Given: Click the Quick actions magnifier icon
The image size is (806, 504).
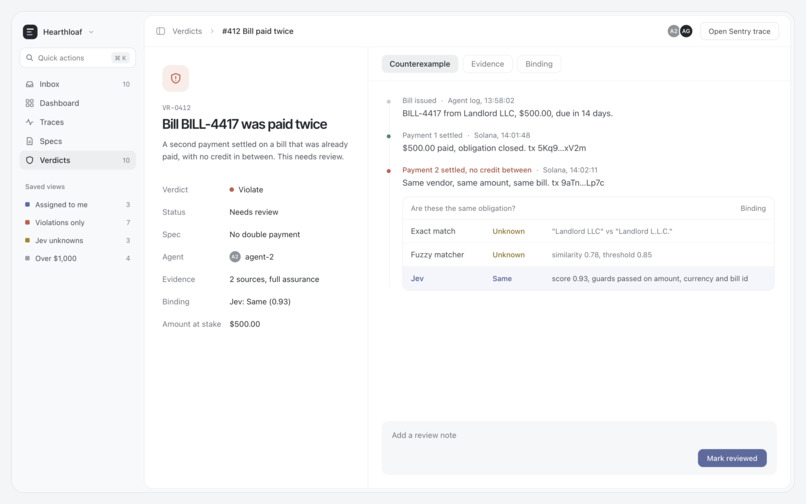Looking at the screenshot, I should coord(29,58).
